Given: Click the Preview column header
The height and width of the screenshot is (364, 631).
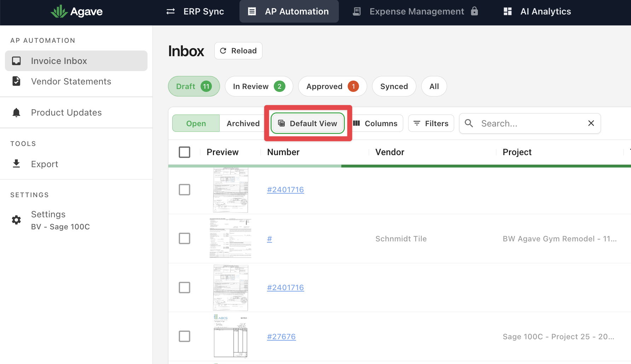Looking at the screenshot, I should coord(222,152).
